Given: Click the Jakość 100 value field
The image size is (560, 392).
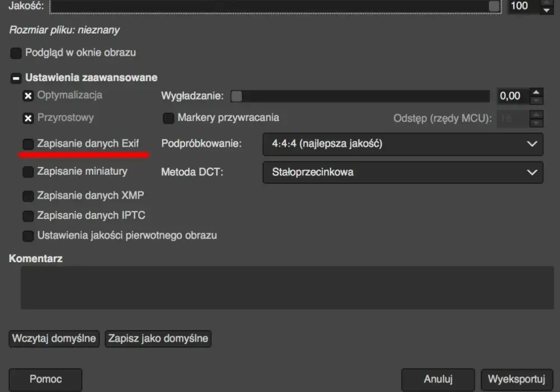Looking at the screenshot, I should 523,6.
